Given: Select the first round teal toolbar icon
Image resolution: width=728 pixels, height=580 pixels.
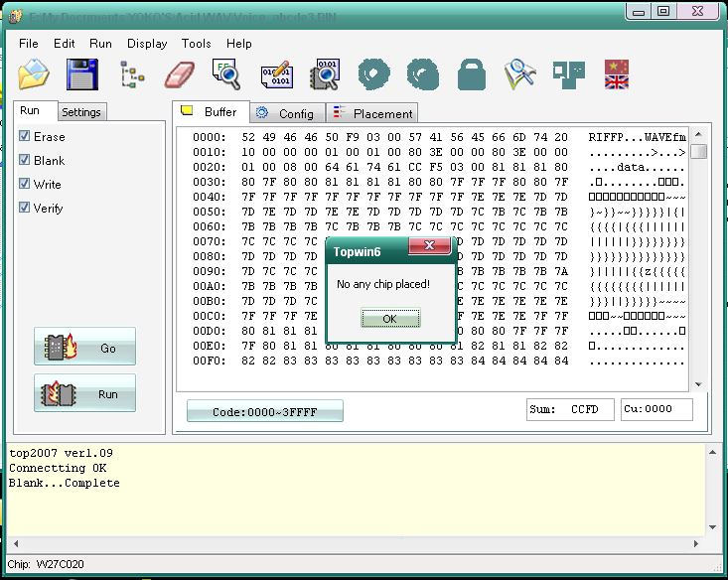Looking at the screenshot, I should (x=373, y=74).
